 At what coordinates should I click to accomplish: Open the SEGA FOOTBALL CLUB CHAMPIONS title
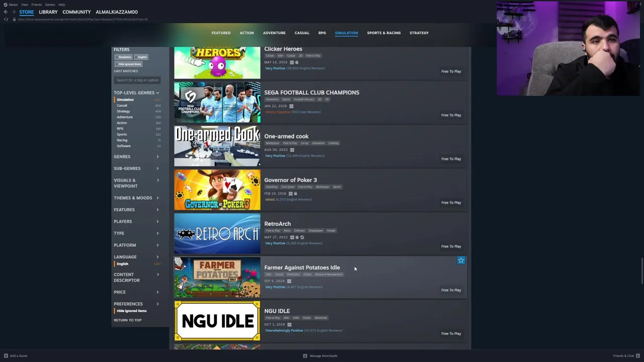point(312,93)
